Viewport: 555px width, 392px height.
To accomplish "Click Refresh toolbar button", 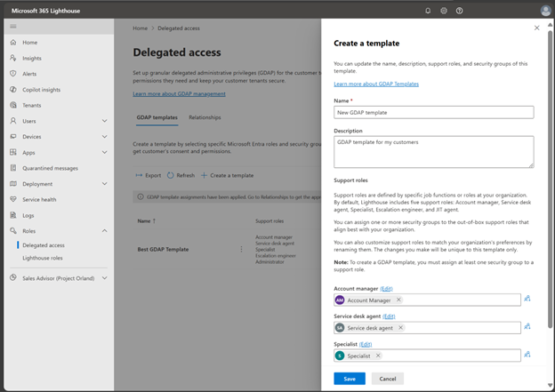I will coord(181,175).
